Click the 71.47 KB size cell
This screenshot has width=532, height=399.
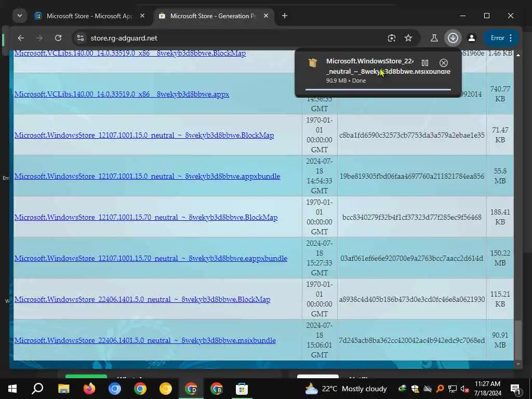click(500, 135)
